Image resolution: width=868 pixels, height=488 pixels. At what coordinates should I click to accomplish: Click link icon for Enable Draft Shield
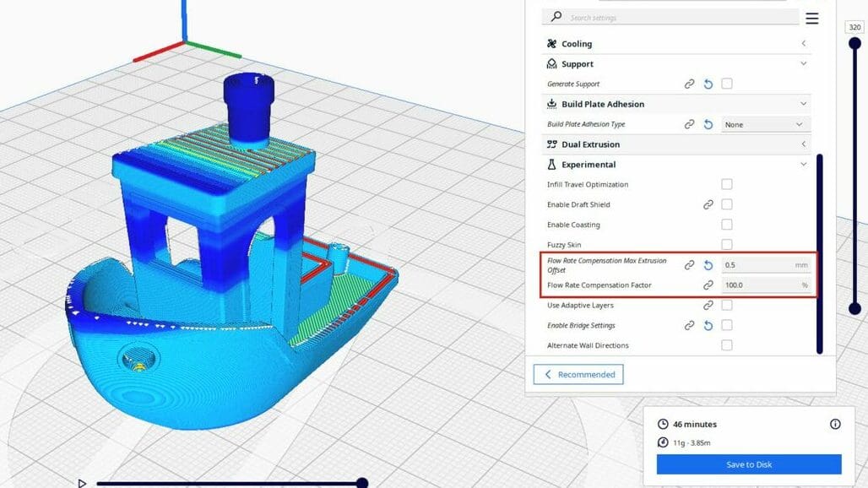tap(708, 204)
